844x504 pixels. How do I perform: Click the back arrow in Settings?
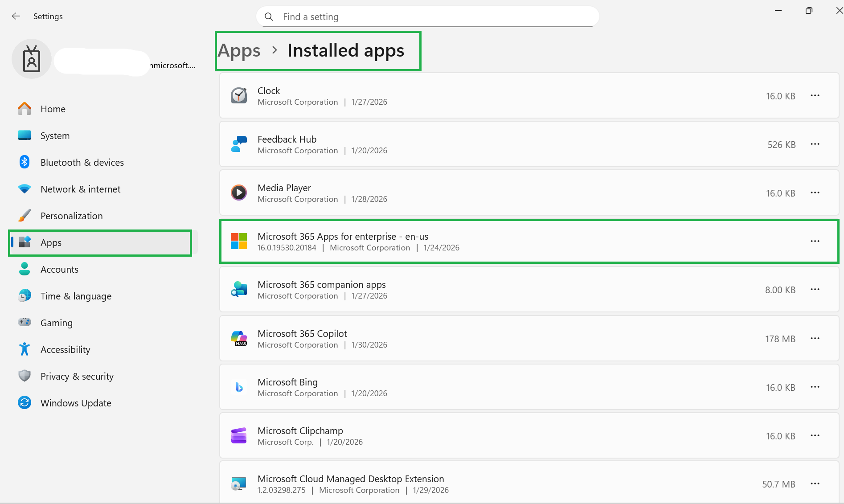(16, 16)
